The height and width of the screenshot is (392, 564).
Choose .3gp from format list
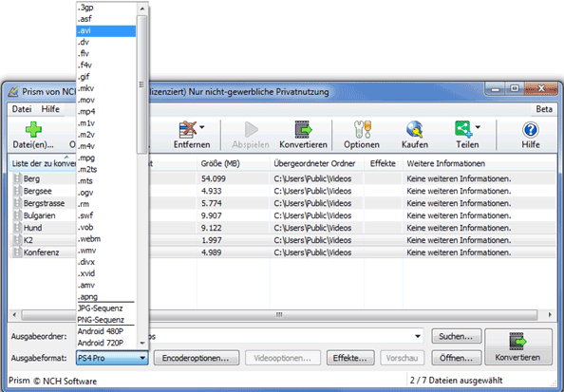coord(106,8)
